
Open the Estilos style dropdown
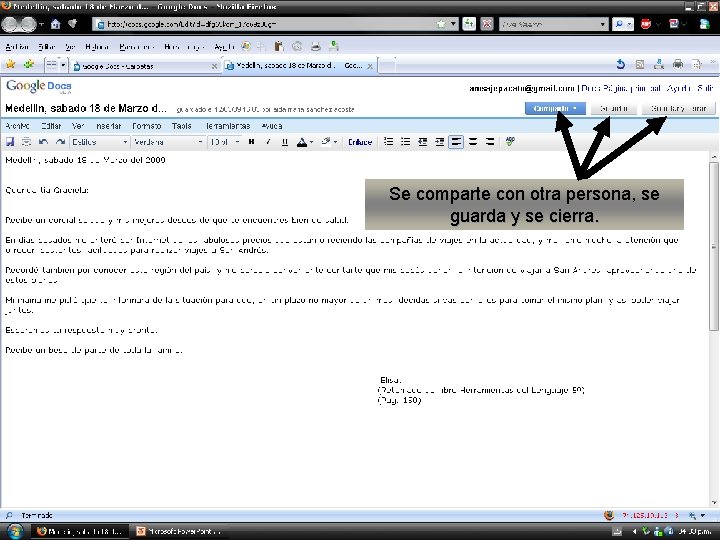99,142
